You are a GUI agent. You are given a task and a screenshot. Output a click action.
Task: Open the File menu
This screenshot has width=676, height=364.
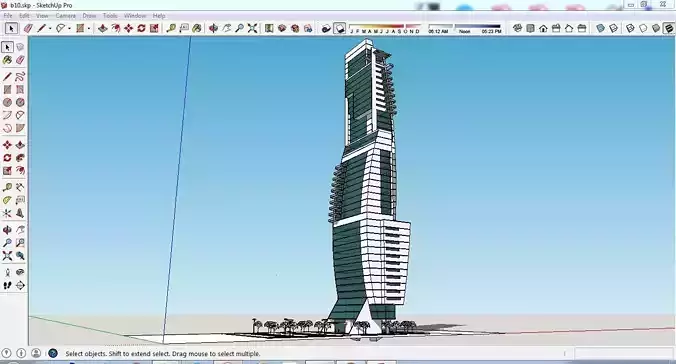(8, 16)
